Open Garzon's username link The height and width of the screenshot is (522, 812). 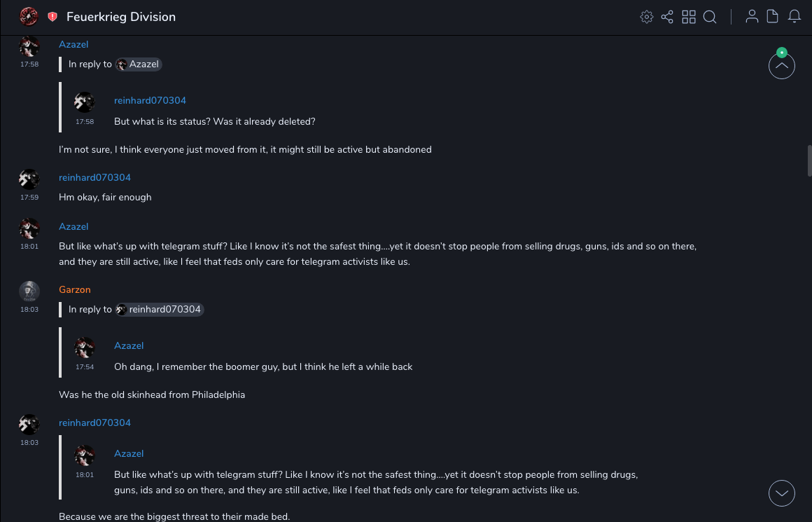click(75, 290)
